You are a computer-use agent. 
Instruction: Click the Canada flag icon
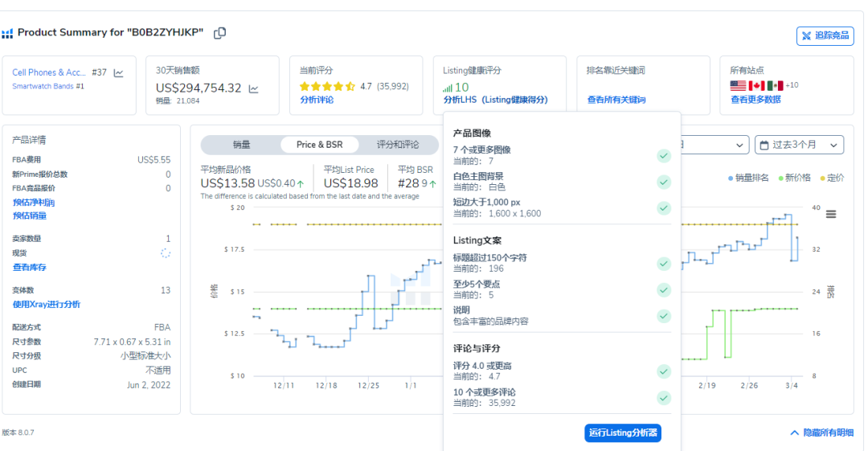(x=757, y=85)
